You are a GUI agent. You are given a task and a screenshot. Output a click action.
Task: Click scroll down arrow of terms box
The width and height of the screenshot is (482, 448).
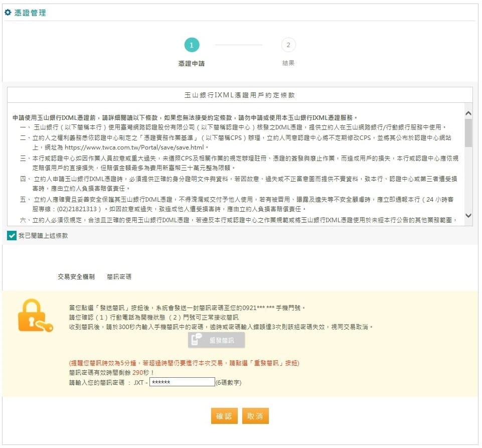[x=468, y=216]
